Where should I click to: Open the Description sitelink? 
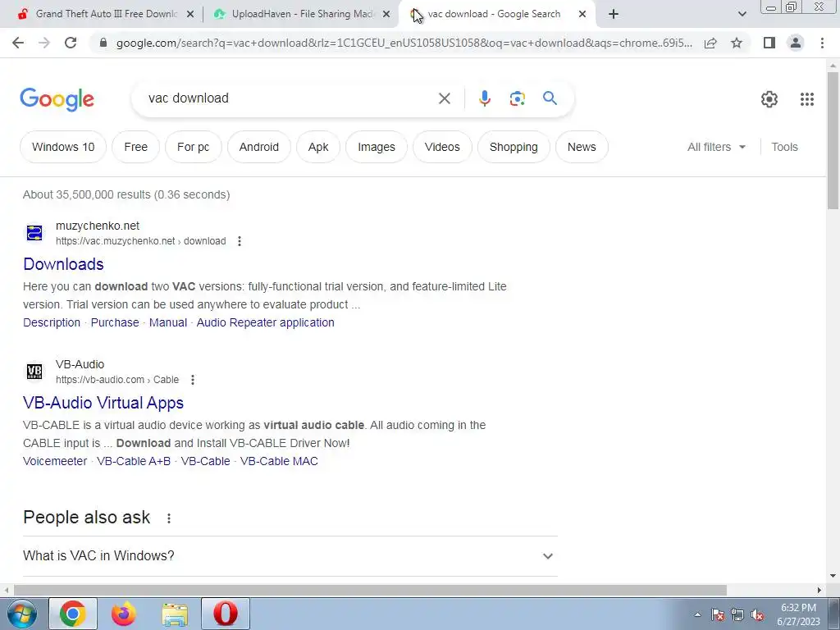[52, 322]
